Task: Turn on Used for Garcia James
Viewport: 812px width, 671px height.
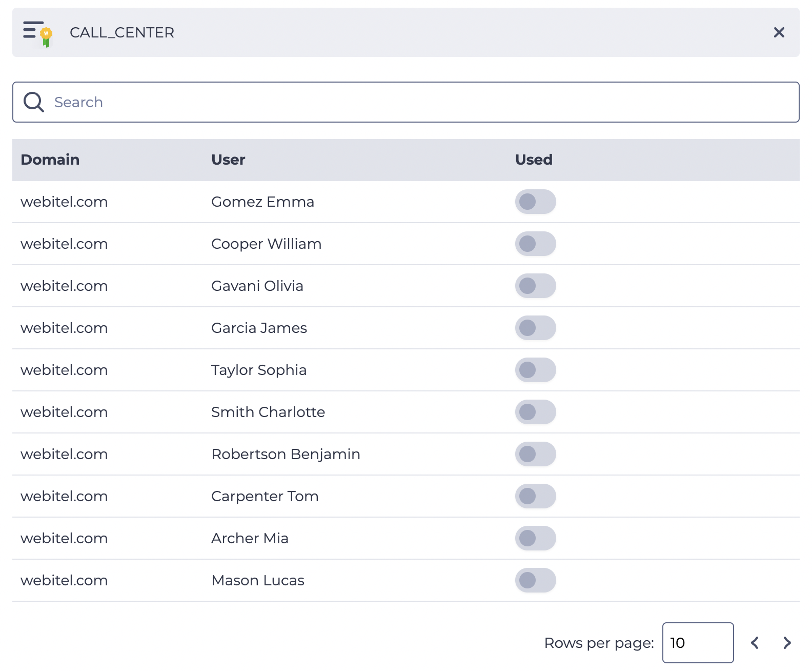Action: (x=535, y=328)
